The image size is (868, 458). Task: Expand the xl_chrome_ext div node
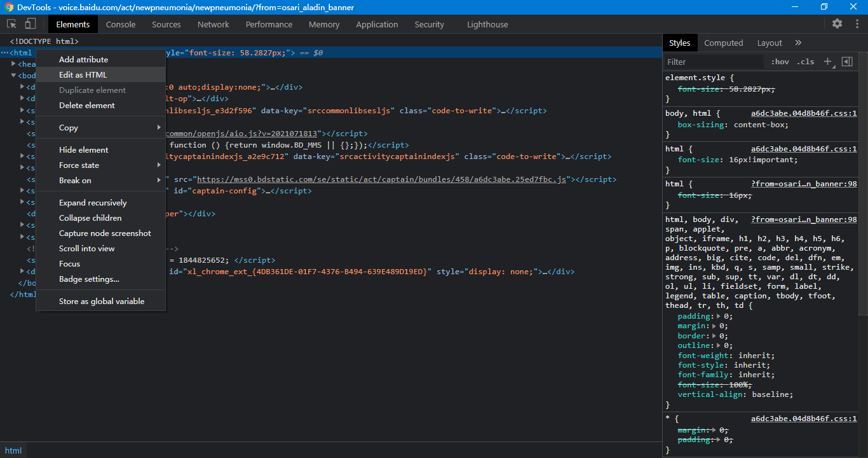24,272
